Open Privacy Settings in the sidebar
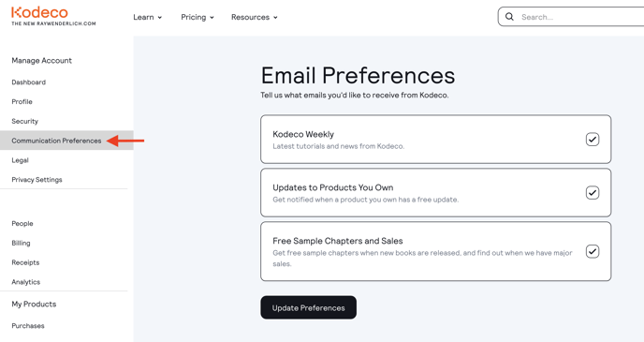The image size is (644, 342). [x=37, y=180]
